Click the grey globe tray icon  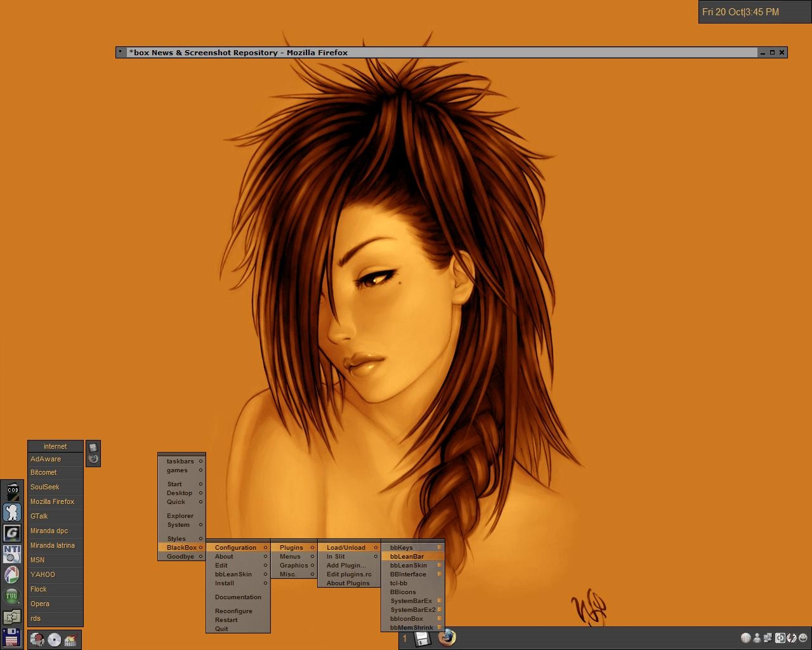pos(746,638)
